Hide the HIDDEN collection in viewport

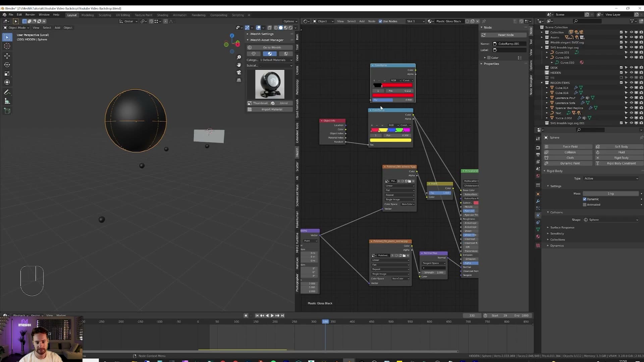631,73
